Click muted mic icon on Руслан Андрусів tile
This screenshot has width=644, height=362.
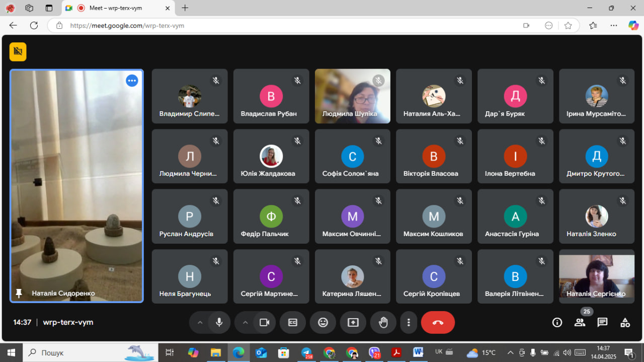point(216,201)
